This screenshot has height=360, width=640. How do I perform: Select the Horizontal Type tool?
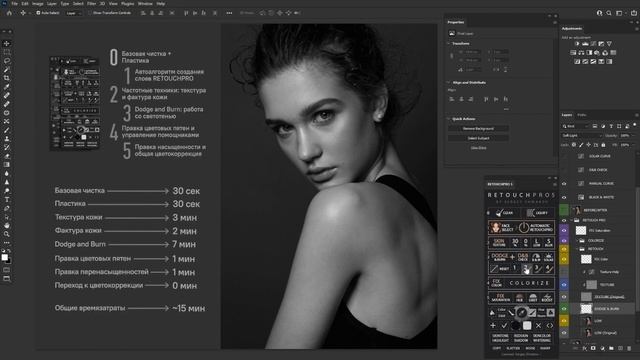pos(7,200)
